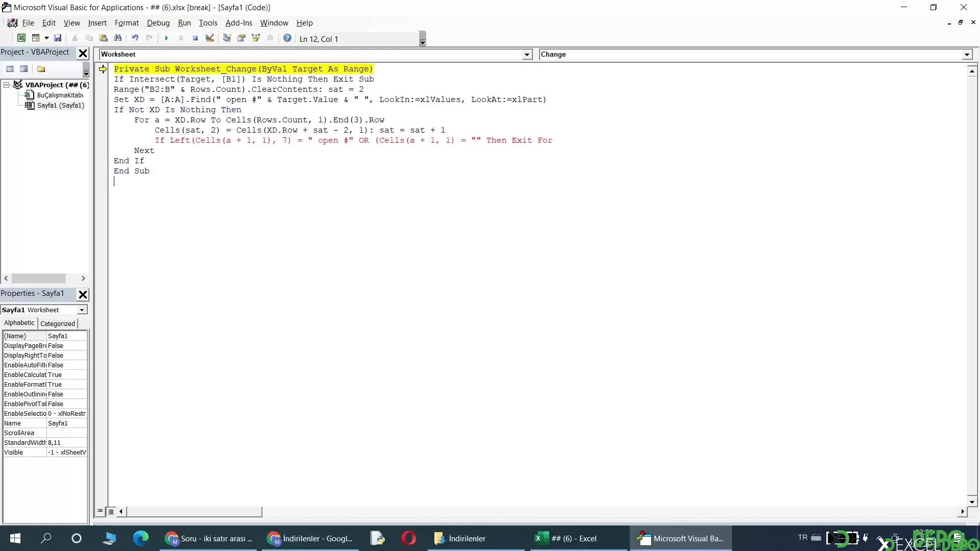The width and height of the screenshot is (980, 551).
Task: Select the EnableCalculation property value True
Action: point(66,375)
